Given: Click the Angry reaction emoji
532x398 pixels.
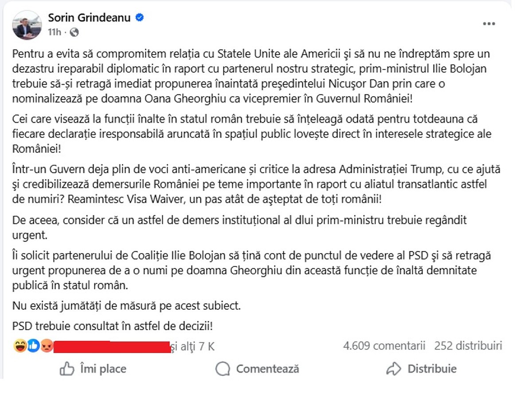Looking at the screenshot, I should tap(46, 347).
